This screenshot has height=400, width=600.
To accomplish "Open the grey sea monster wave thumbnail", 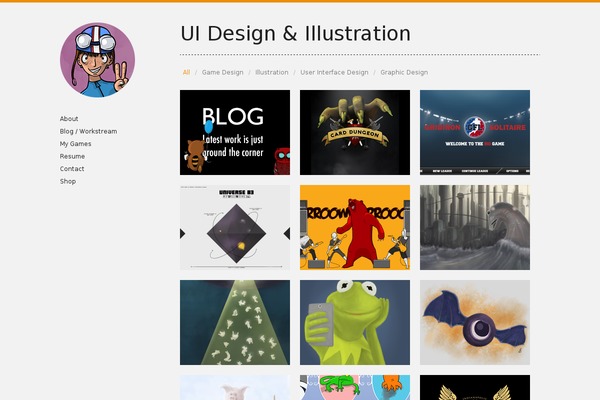I will pyautogui.click(x=475, y=227).
